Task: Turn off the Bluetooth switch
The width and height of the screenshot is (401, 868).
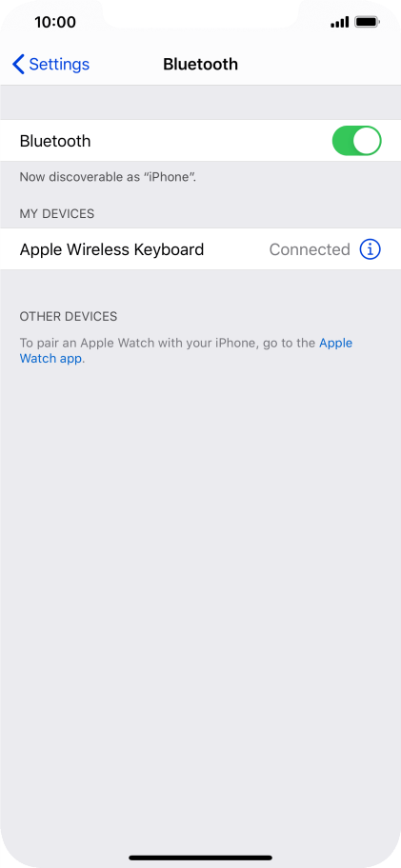Action: coord(356,141)
